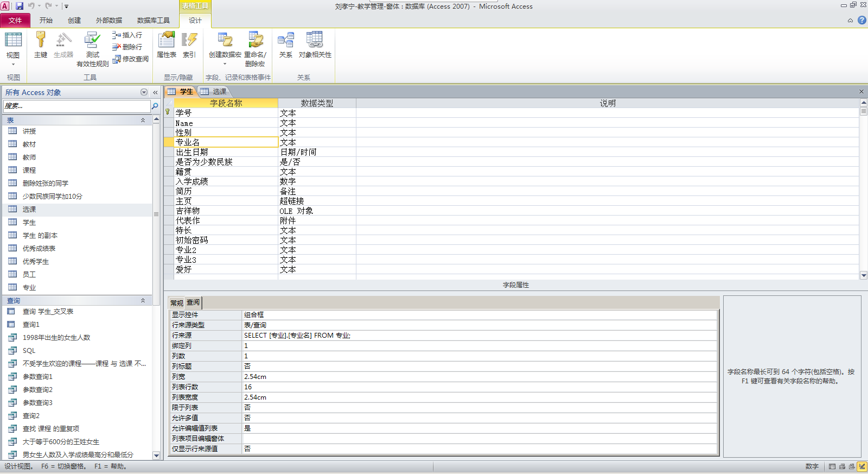
Task: Click the navigation pane search field
Action: point(76,106)
